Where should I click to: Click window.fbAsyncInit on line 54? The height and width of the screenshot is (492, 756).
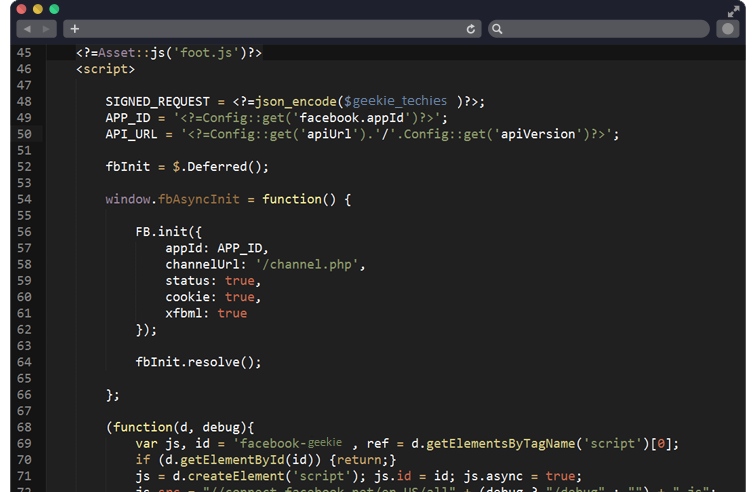[x=173, y=199]
